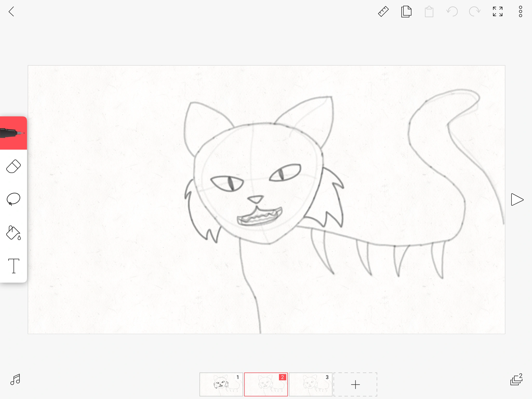Copy the current frame

tap(406, 11)
